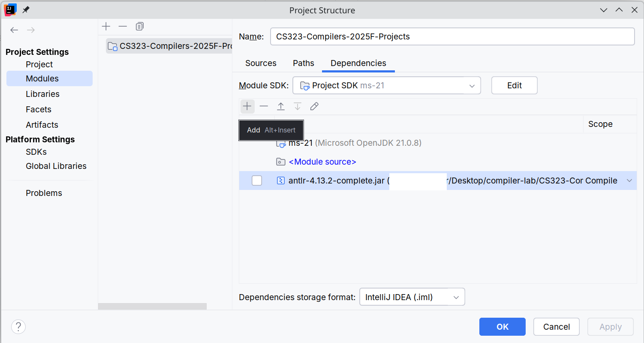644x343 pixels.
Task: Click the Edit button next to Module SDK
Action: [514, 85]
